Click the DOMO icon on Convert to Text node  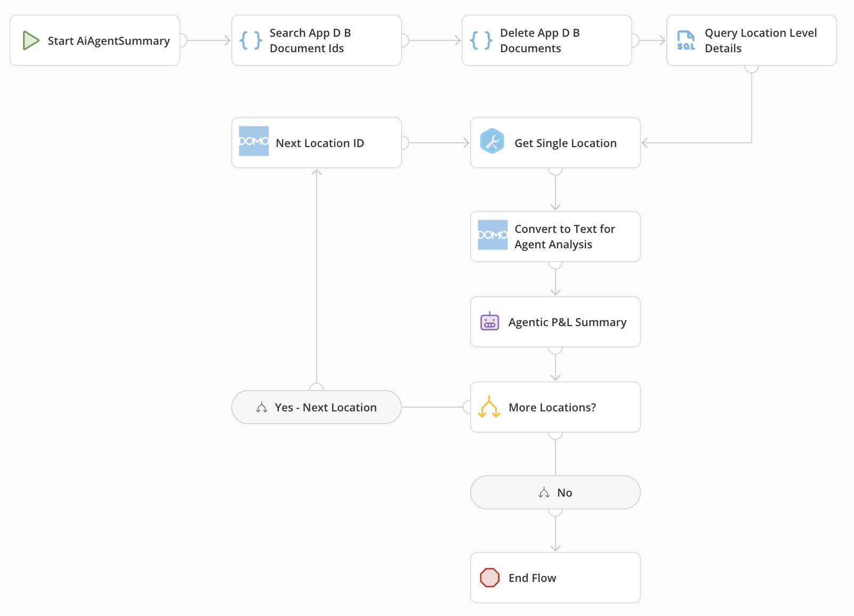click(x=492, y=236)
